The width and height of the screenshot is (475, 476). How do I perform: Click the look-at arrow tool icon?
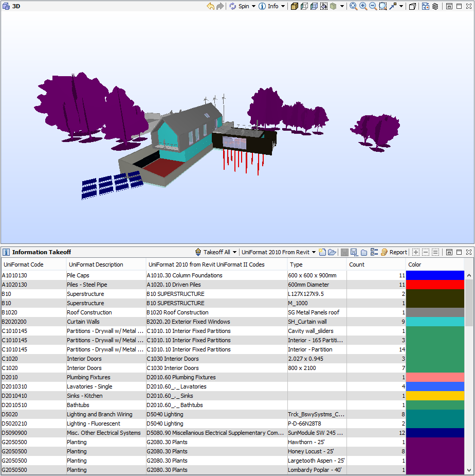[393, 6]
